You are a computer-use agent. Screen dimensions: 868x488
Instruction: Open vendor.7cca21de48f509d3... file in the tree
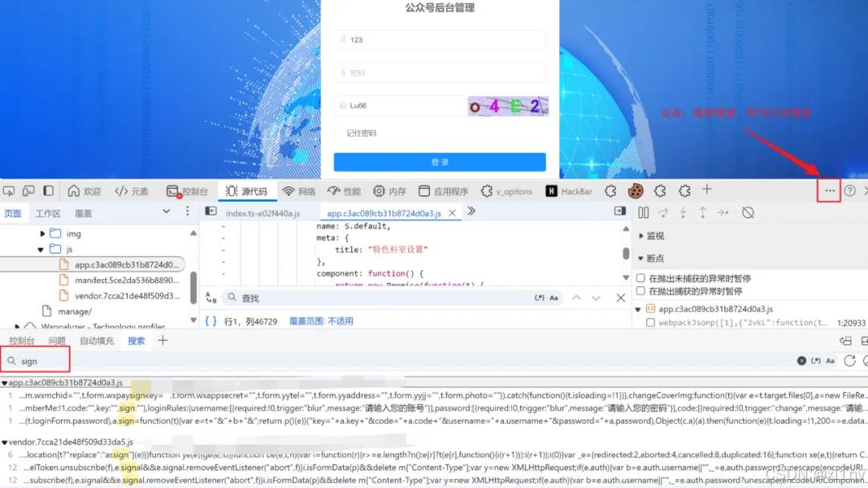coord(127,296)
